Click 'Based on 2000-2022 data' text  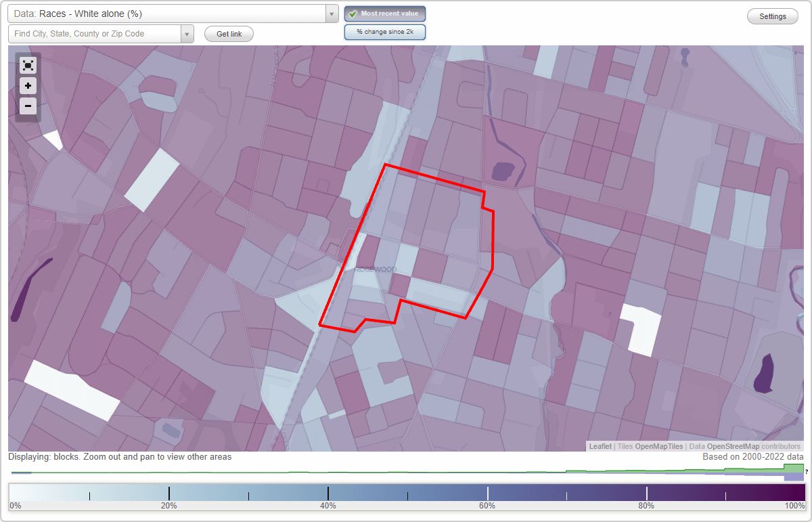[753, 457]
